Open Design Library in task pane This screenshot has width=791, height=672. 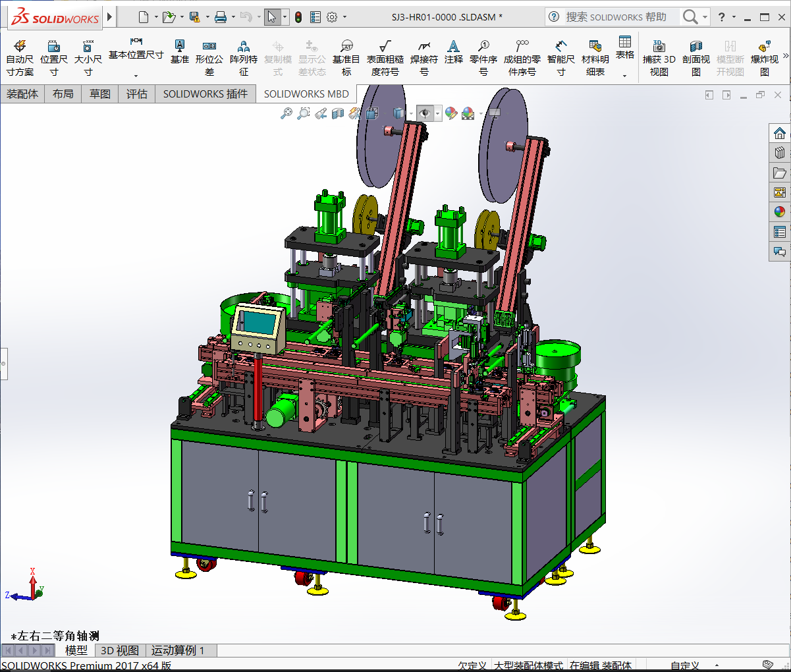pos(780,153)
